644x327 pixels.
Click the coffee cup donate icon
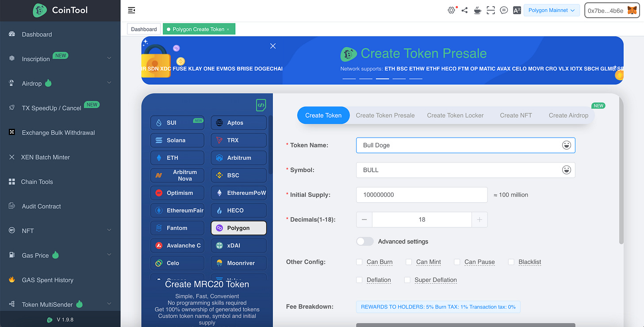(x=477, y=10)
